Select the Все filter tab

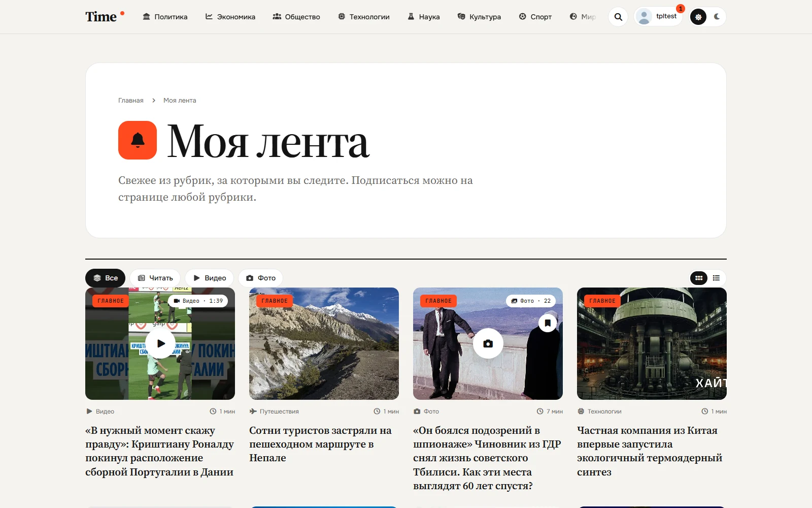click(106, 278)
